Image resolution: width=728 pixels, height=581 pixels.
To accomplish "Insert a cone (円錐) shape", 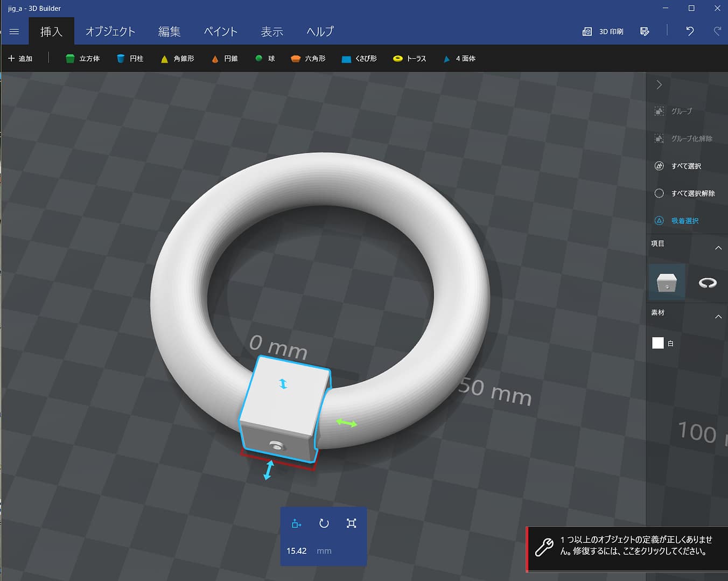I will [x=225, y=59].
